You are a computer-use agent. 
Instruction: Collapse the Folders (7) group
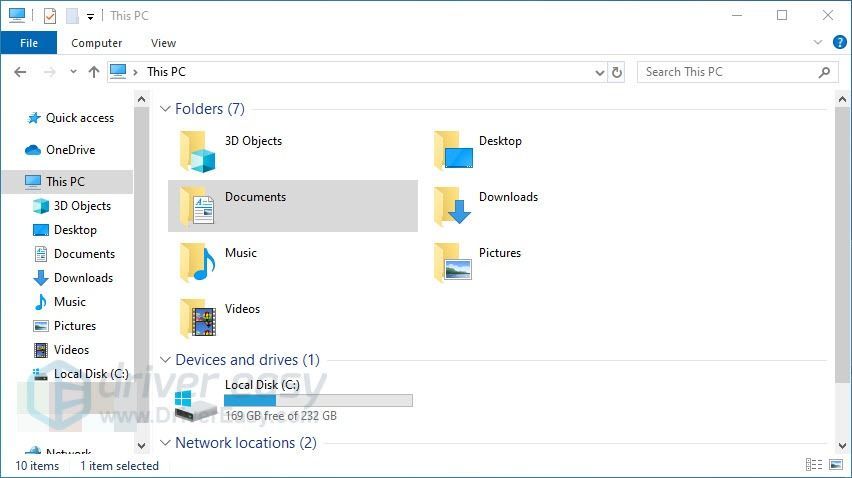tap(165, 109)
